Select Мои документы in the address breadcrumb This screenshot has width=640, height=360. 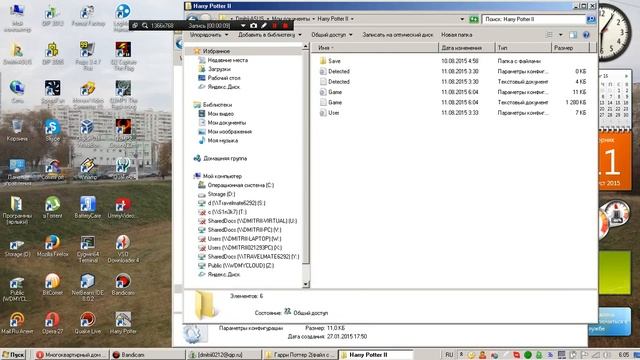coord(291,19)
